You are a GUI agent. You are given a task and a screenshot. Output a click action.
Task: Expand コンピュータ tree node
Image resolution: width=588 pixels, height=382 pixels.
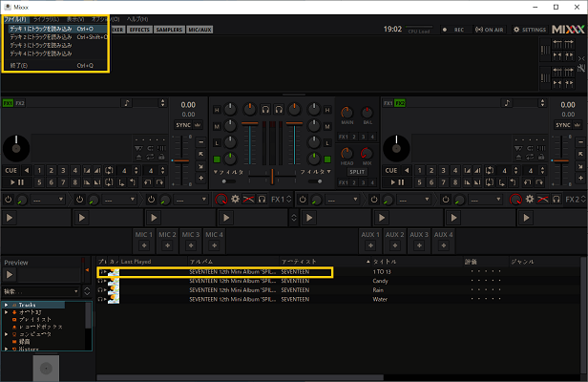point(6,334)
